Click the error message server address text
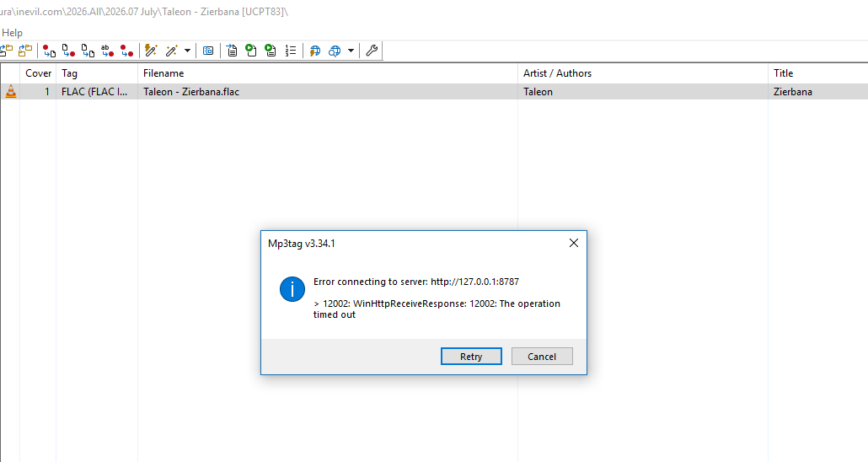This screenshot has width=868, height=462. pos(475,282)
